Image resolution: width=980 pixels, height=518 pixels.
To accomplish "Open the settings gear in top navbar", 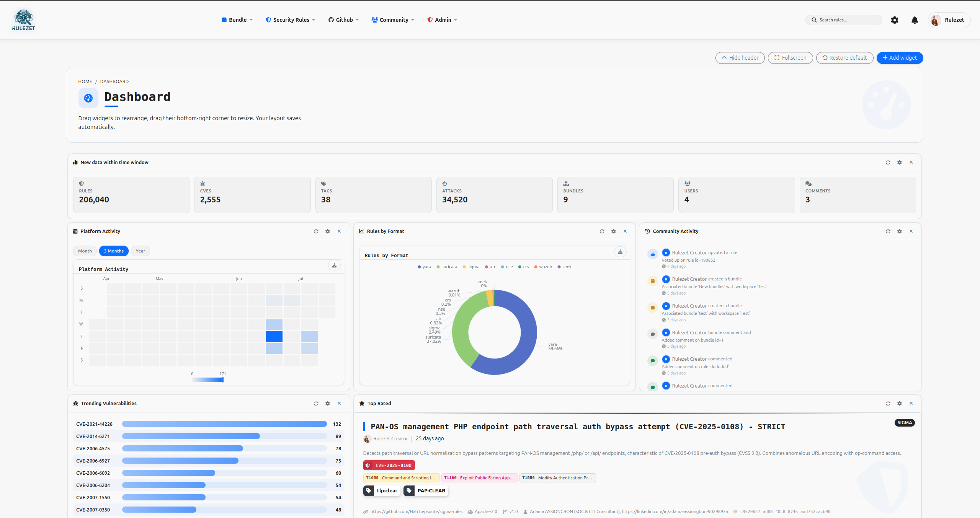I will (894, 20).
